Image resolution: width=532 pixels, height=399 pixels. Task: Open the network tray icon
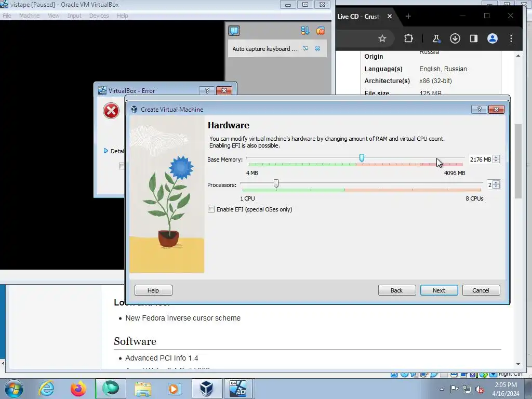467,390
